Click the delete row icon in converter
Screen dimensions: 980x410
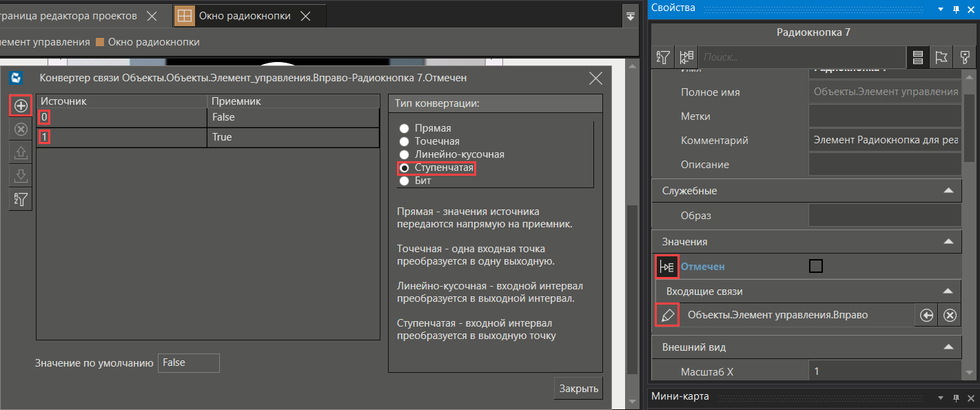pyautogui.click(x=21, y=129)
